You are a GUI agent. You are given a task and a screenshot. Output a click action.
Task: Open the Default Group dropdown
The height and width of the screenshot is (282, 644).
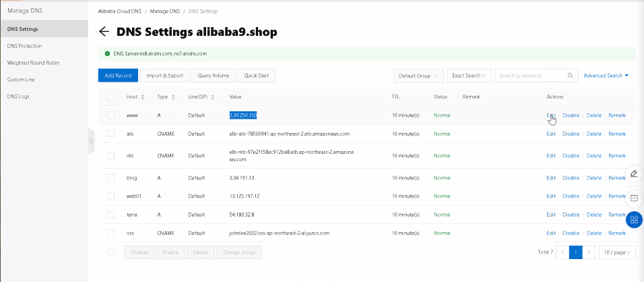(x=418, y=76)
